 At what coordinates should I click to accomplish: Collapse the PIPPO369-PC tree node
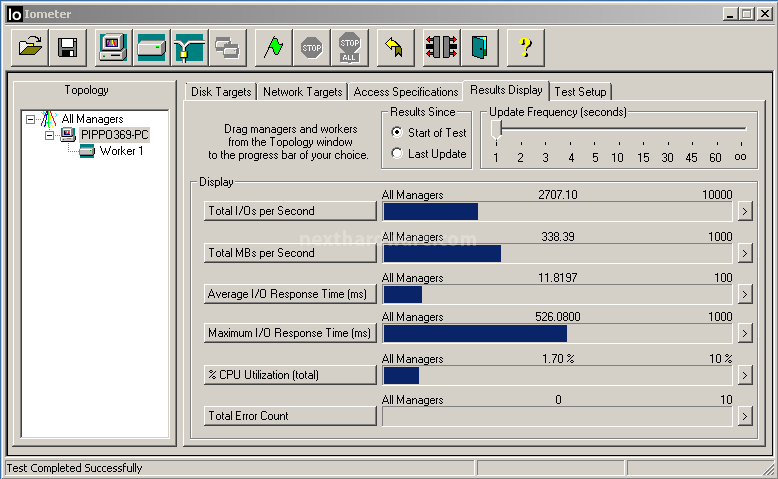(50, 135)
